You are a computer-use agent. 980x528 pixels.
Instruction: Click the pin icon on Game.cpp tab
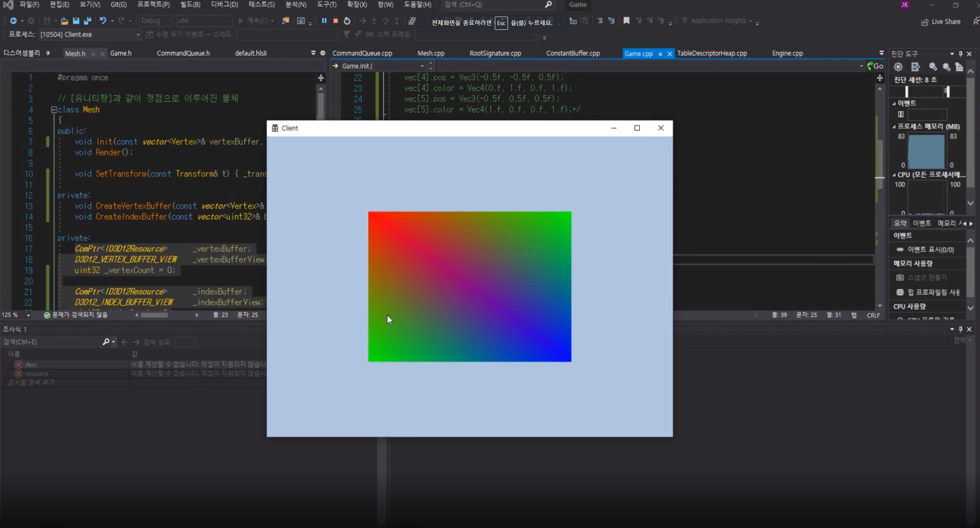click(x=660, y=54)
